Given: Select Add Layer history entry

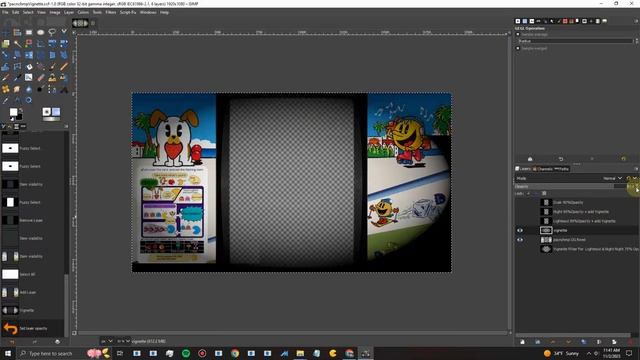Looking at the screenshot, I should point(32,292).
